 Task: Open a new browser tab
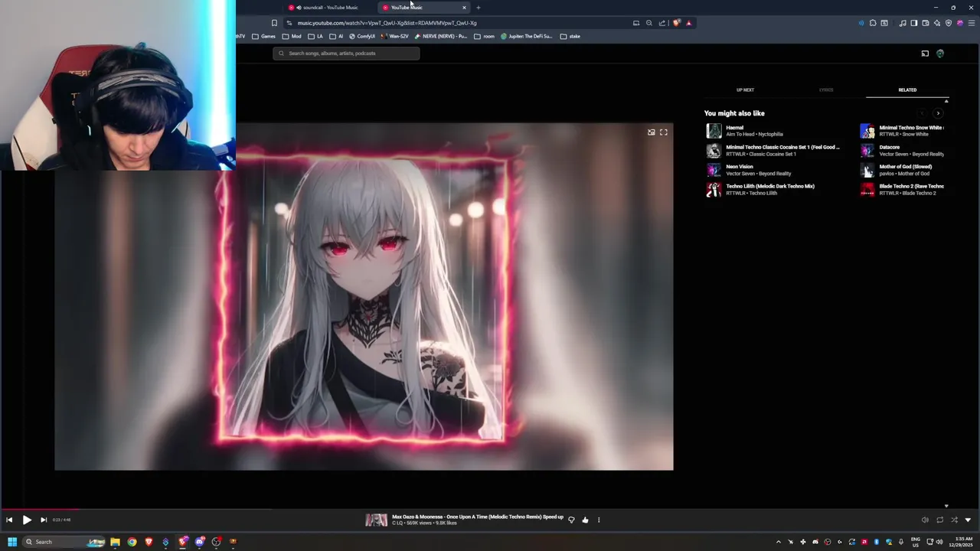point(478,8)
